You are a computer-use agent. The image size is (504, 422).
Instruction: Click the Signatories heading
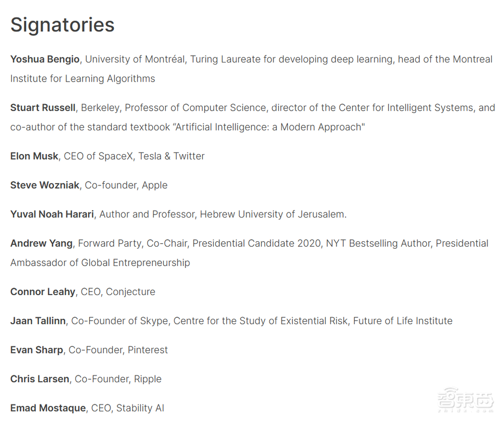[x=62, y=25]
